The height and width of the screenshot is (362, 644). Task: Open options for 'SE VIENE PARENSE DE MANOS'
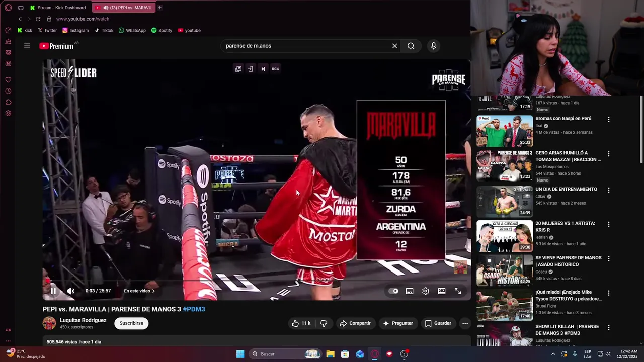[x=609, y=258]
